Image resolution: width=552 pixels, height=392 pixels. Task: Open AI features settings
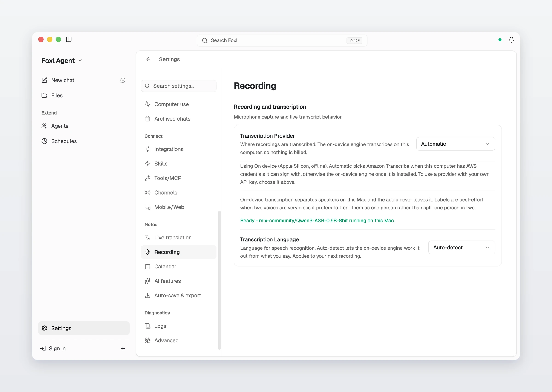pyautogui.click(x=178, y=281)
